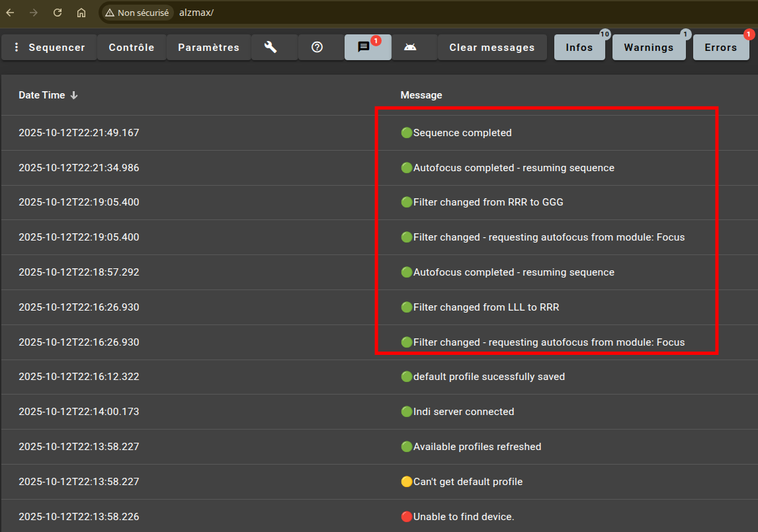Click timestamp 2025-10-12T22:14:00.173
Image resolution: width=758 pixels, height=532 pixels.
pyautogui.click(x=79, y=412)
